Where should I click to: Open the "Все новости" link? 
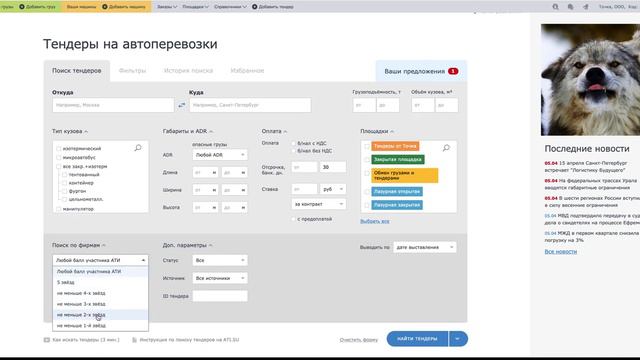click(x=560, y=252)
